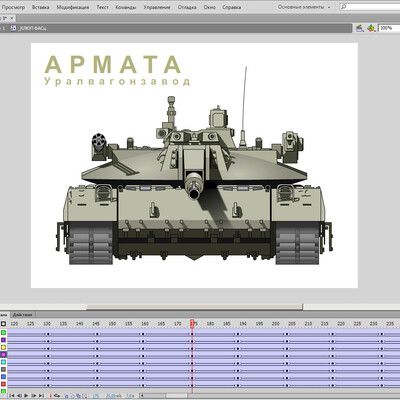The image size is (400, 400).
Task: Enable the Onion Skin Outlines icon
Action: point(72,396)
